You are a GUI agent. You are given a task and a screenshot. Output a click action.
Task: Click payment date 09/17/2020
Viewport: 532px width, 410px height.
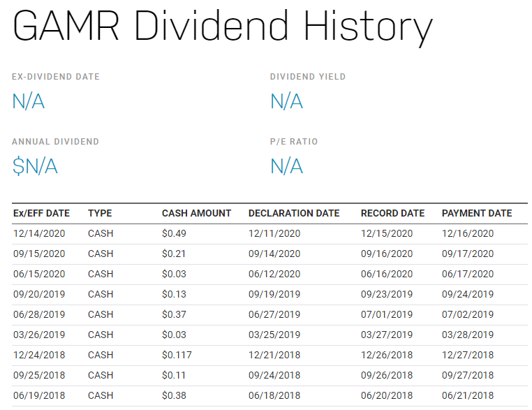click(468, 254)
